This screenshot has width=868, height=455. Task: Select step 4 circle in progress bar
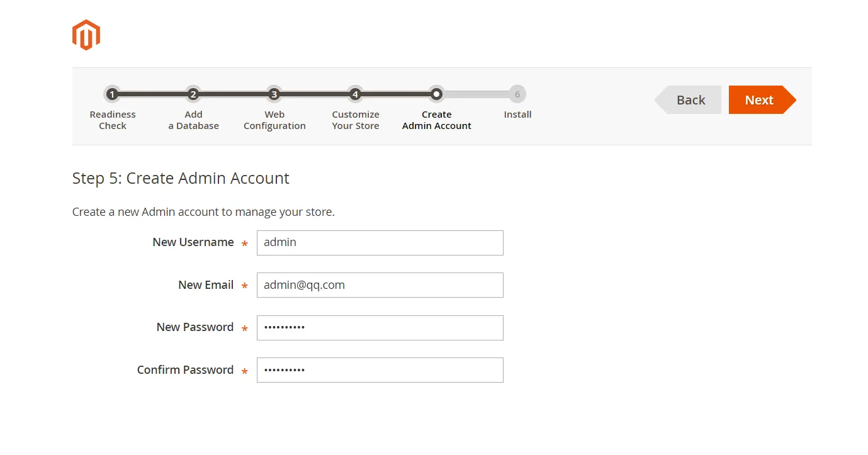[355, 94]
